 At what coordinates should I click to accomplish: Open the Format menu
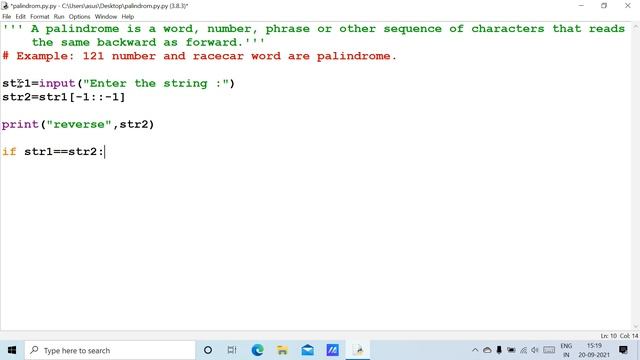coord(40,17)
